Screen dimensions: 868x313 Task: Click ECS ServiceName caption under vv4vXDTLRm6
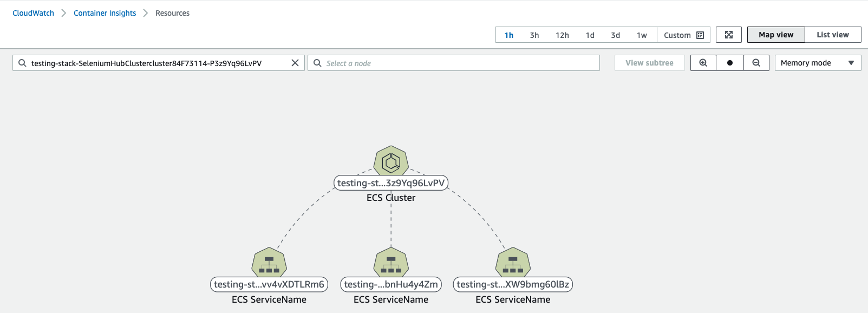point(269,299)
